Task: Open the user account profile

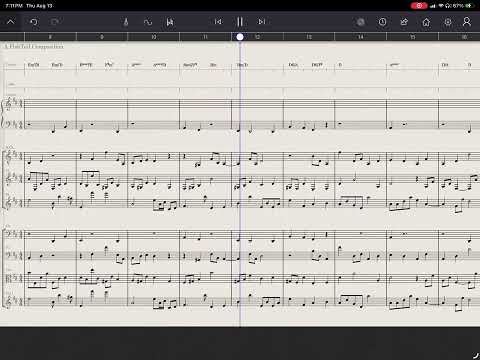Action: [x=467, y=22]
